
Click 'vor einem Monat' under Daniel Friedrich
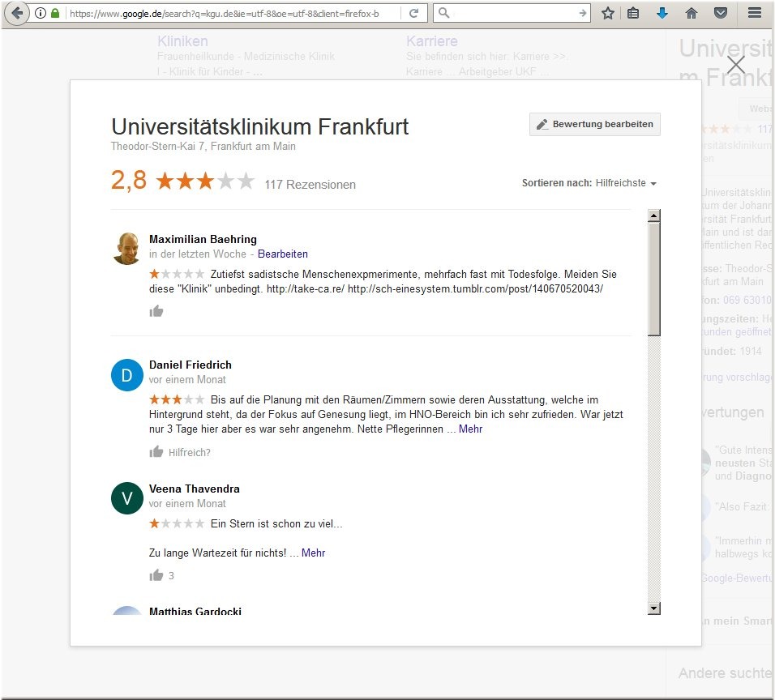(187, 379)
